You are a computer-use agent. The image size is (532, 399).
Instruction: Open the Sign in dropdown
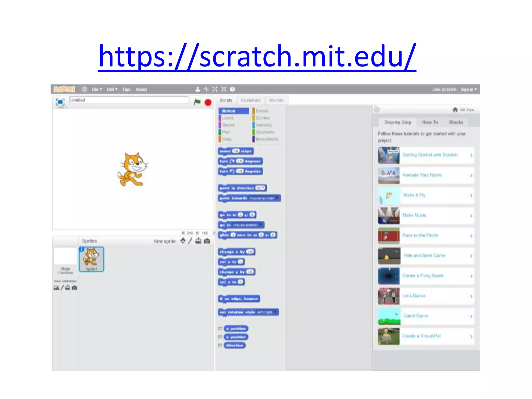[469, 89]
